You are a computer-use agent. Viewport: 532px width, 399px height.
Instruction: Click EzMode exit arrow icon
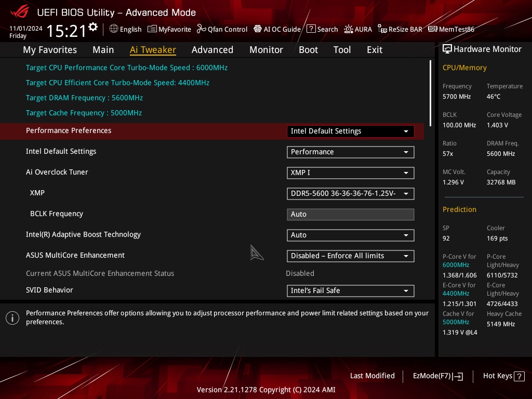[x=458, y=376]
